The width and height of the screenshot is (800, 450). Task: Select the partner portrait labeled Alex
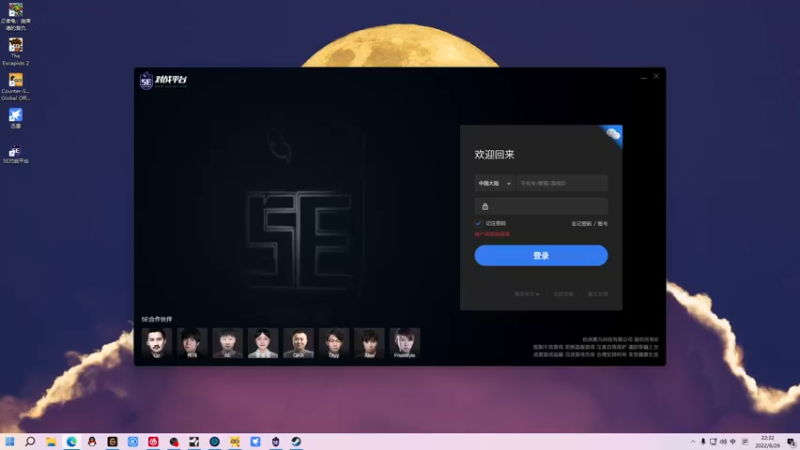point(369,343)
